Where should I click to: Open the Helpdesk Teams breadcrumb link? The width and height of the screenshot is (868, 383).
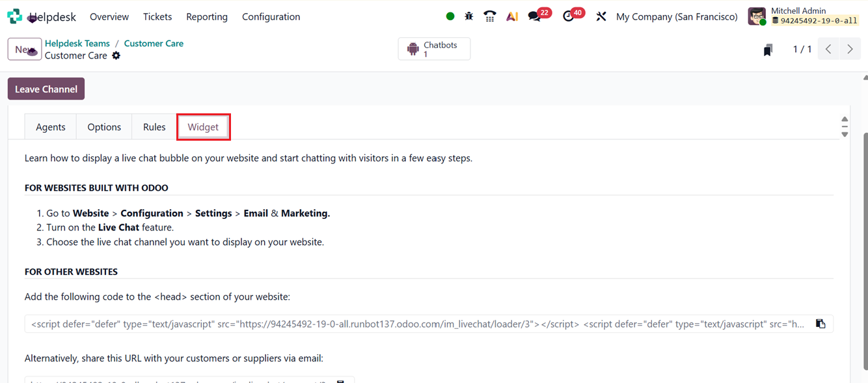pos(77,43)
